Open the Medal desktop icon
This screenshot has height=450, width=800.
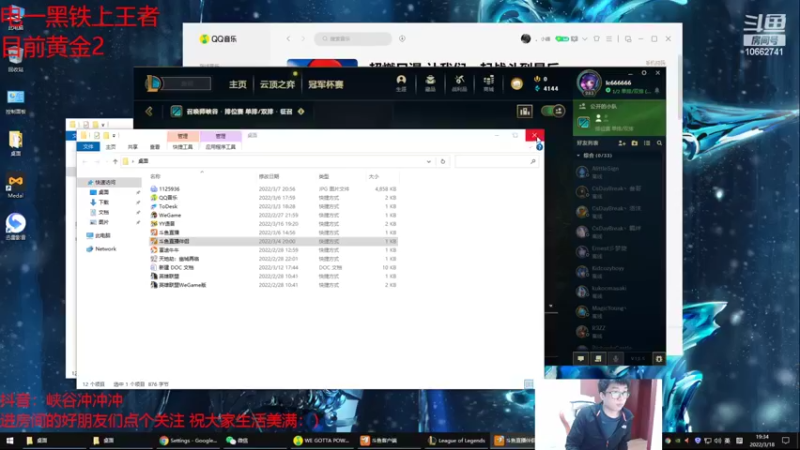pyautogui.click(x=15, y=186)
